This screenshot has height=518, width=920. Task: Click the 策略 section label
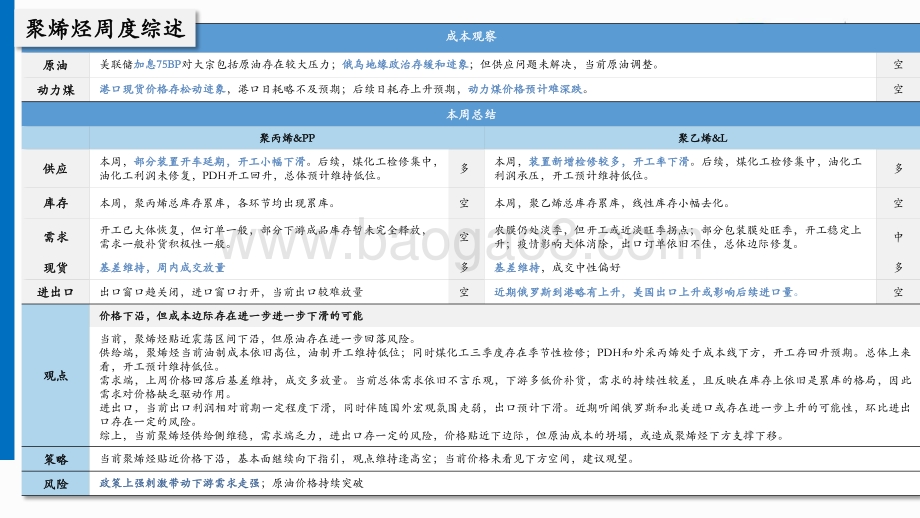point(55,459)
